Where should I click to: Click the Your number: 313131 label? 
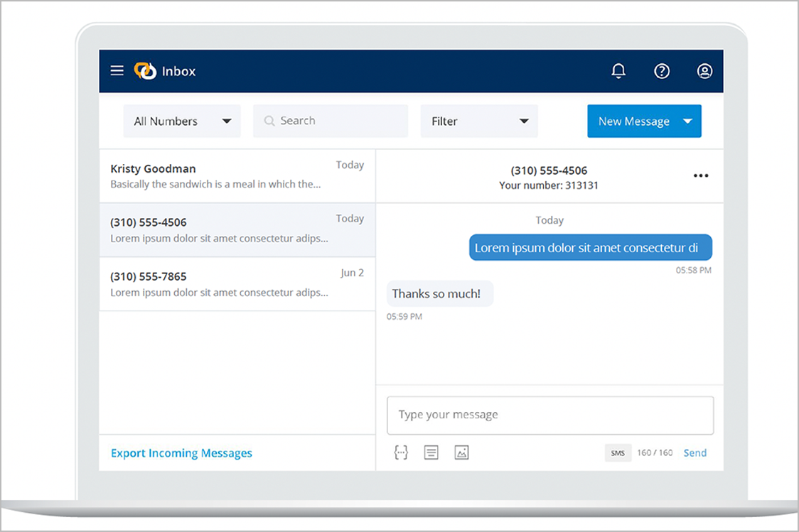549,185
